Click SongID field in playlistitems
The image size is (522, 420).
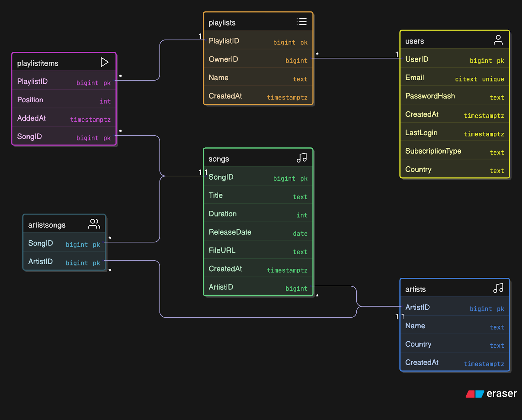click(x=64, y=136)
